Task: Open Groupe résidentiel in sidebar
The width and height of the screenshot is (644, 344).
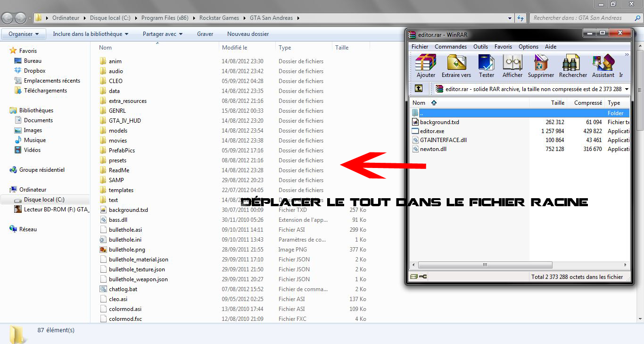Action: (x=41, y=170)
